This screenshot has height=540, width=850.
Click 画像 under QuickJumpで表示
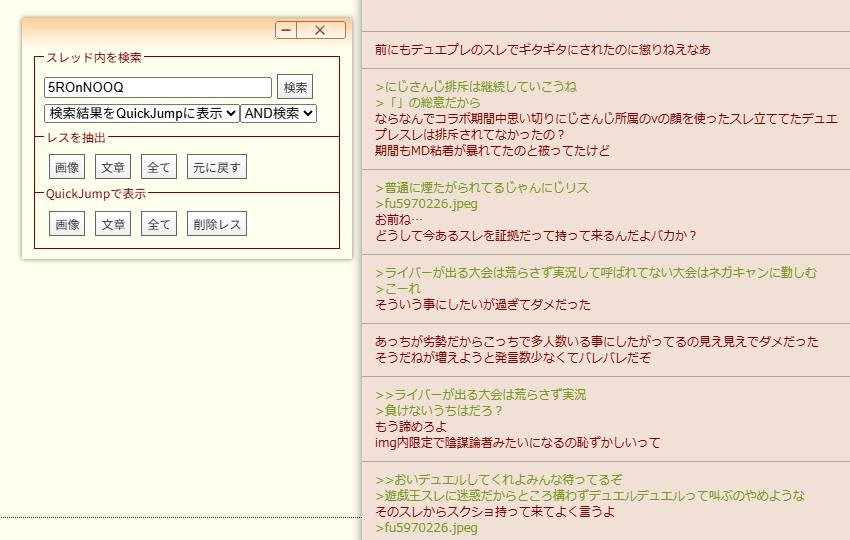click(67, 224)
